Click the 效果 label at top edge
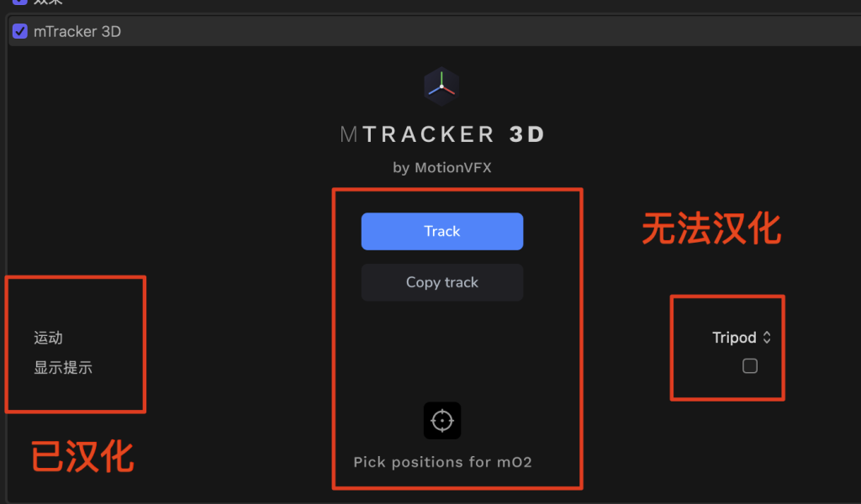The height and width of the screenshot is (504, 861). tap(48, 2)
